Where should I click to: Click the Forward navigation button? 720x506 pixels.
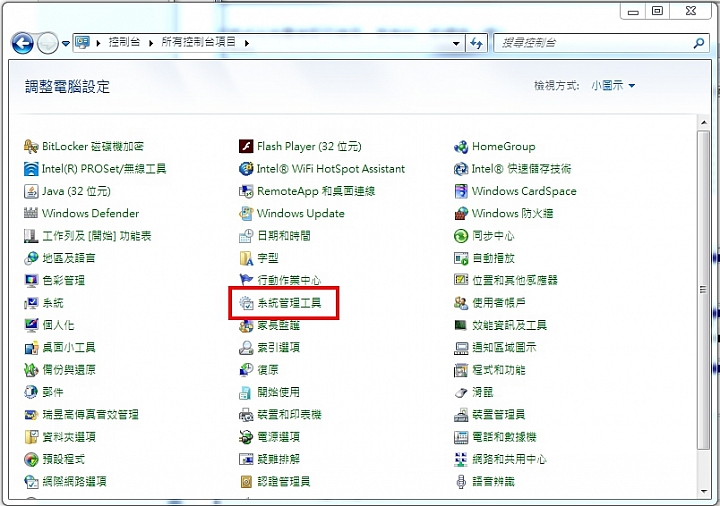(x=47, y=44)
